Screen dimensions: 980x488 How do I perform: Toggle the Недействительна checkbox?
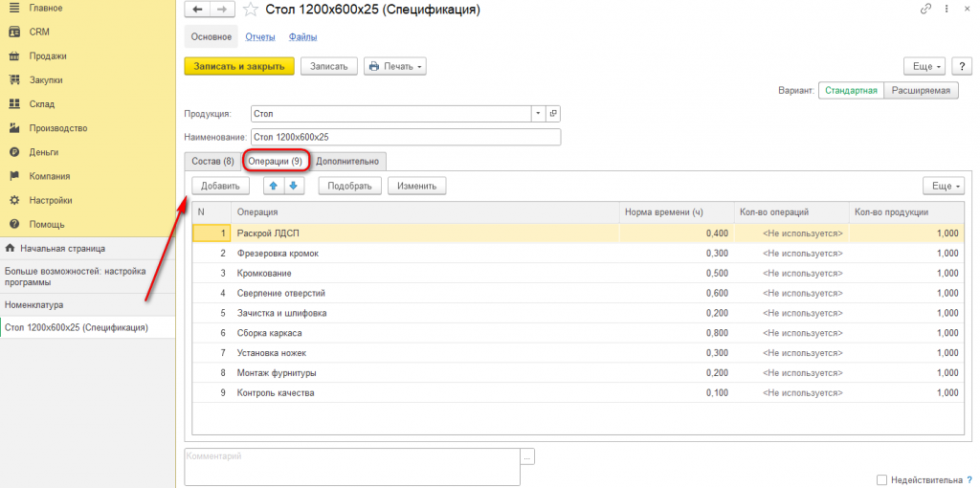pos(881,480)
